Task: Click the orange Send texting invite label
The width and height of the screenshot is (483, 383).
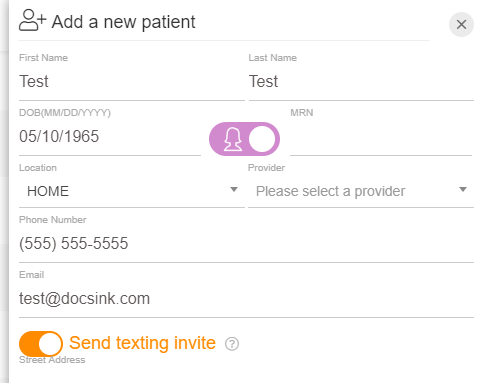Action: pyautogui.click(x=142, y=343)
